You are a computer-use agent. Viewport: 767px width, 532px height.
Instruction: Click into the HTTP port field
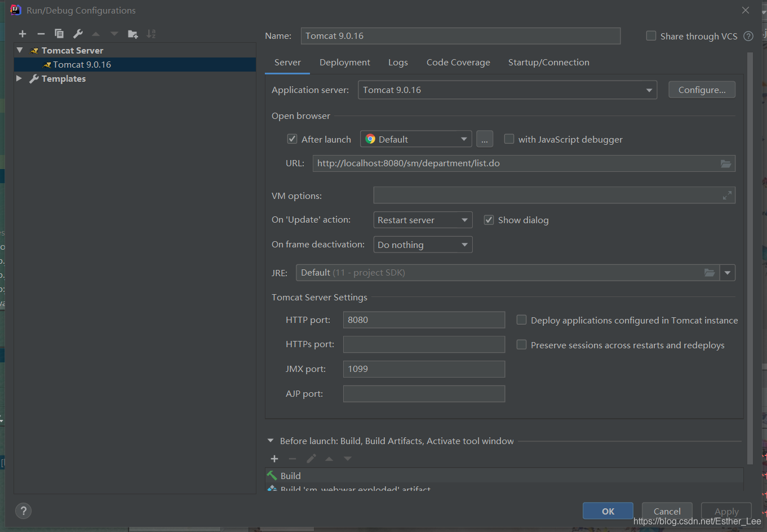424,320
